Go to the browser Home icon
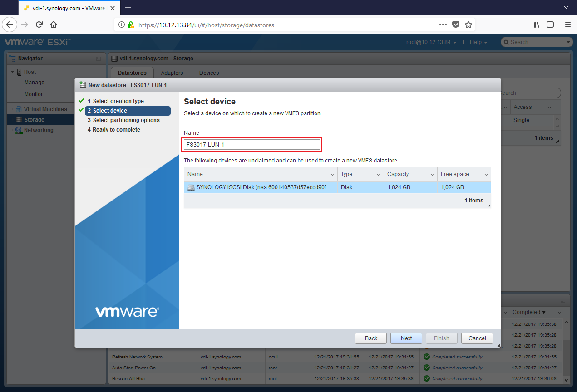The width and height of the screenshot is (577, 392). pyautogui.click(x=54, y=24)
